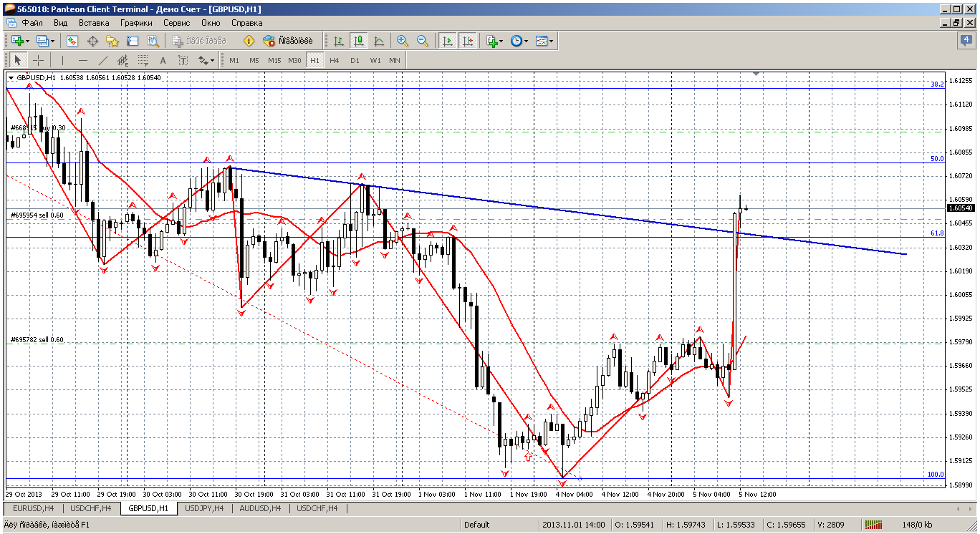Select the trendline drawing tool
The width and height of the screenshot is (980, 534).
click(x=103, y=60)
